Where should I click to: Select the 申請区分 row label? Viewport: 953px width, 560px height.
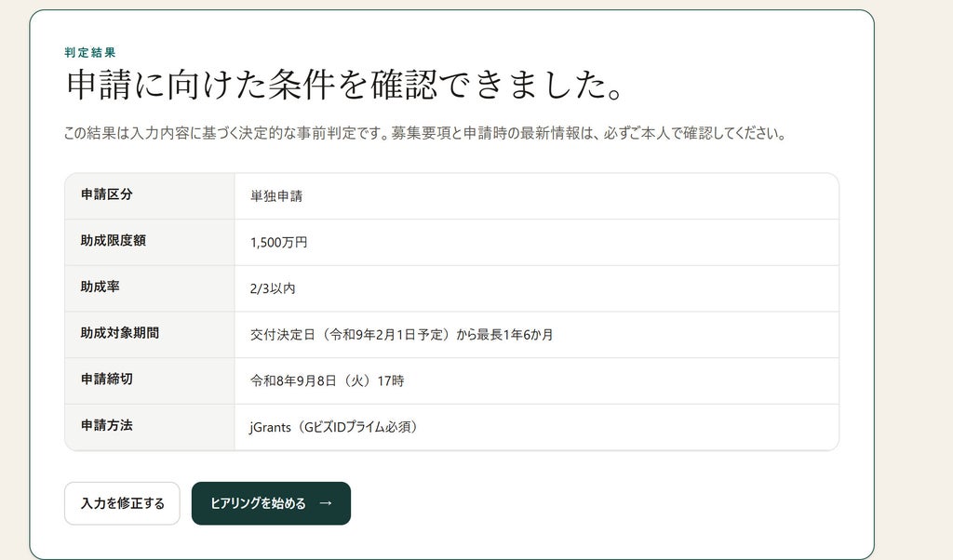click(106, 194)
